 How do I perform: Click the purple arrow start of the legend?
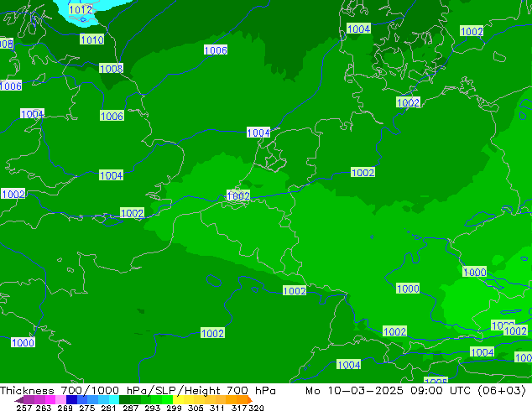click(19, 400)
